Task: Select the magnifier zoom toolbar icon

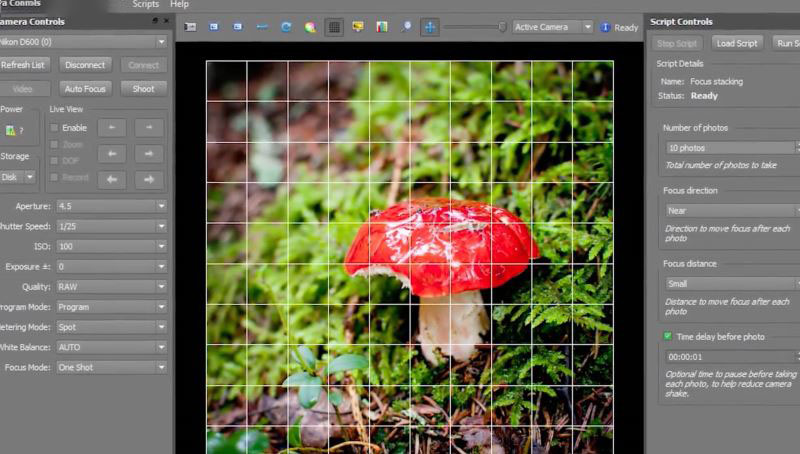Action: [x=406, y=27]
